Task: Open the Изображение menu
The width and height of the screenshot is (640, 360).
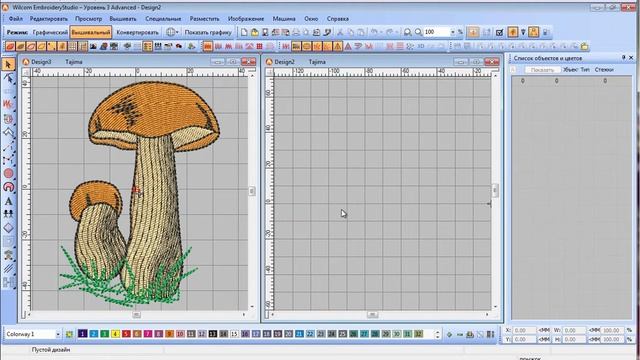Action: (246, 19)
